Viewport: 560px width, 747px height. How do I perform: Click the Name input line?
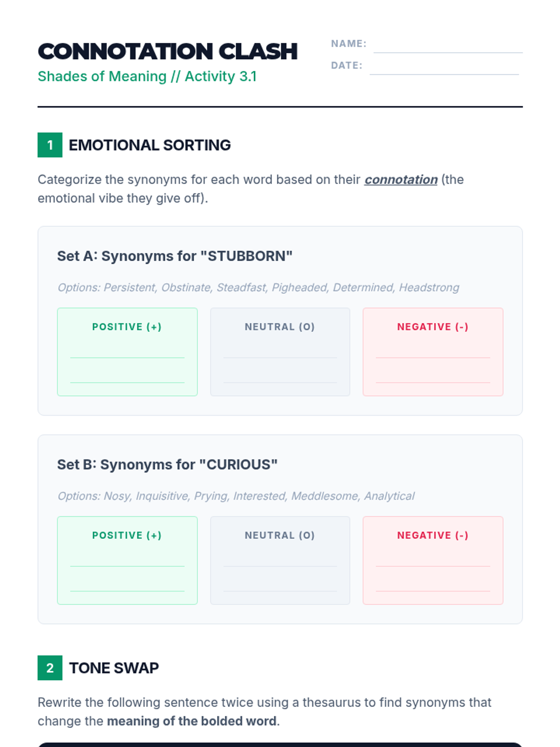pos(448,47)
